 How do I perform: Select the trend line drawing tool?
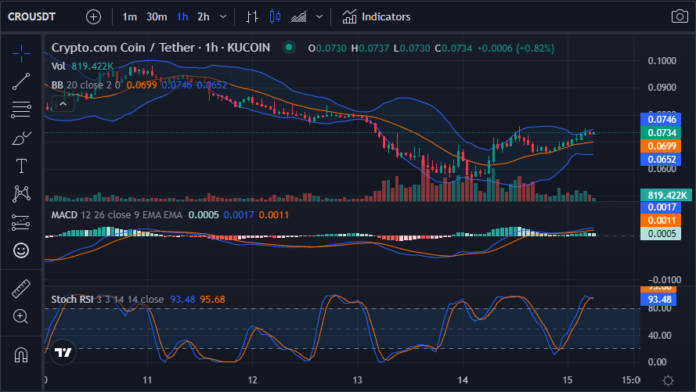[21, 81]
